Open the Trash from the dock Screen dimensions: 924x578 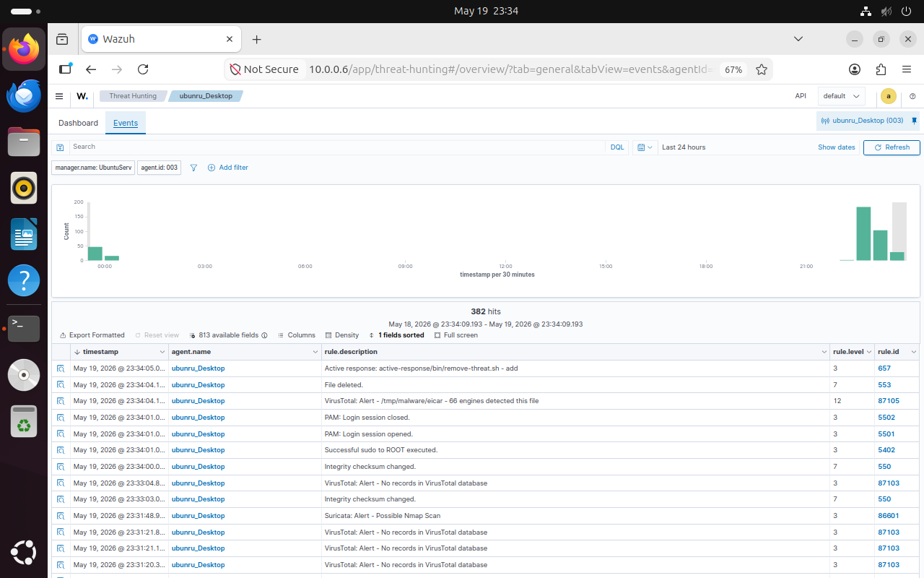[x=24, y=421]
